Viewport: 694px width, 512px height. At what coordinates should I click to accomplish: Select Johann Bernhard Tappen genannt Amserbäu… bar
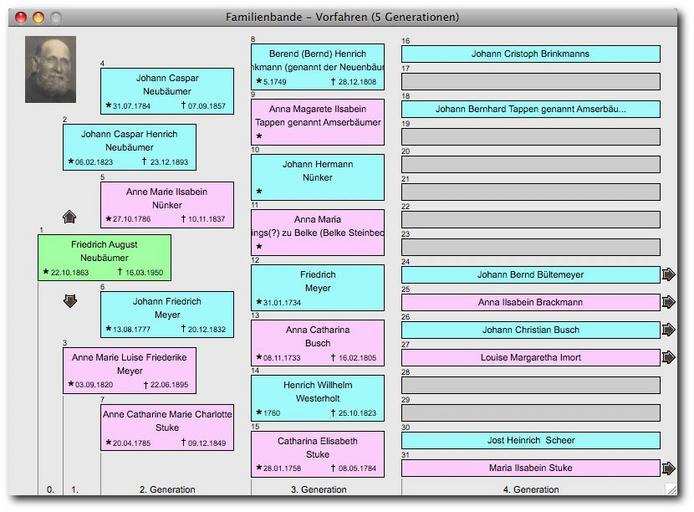tap(531, 109)
